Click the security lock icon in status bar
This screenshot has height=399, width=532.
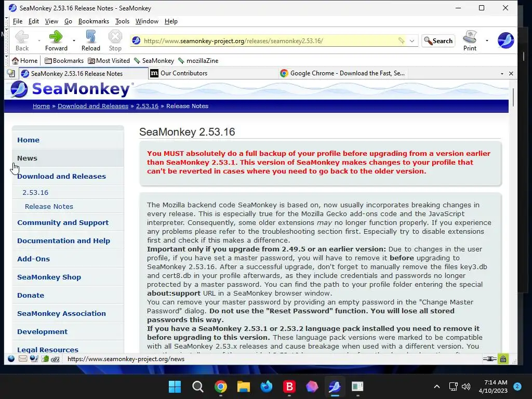(x=503, y=358)
